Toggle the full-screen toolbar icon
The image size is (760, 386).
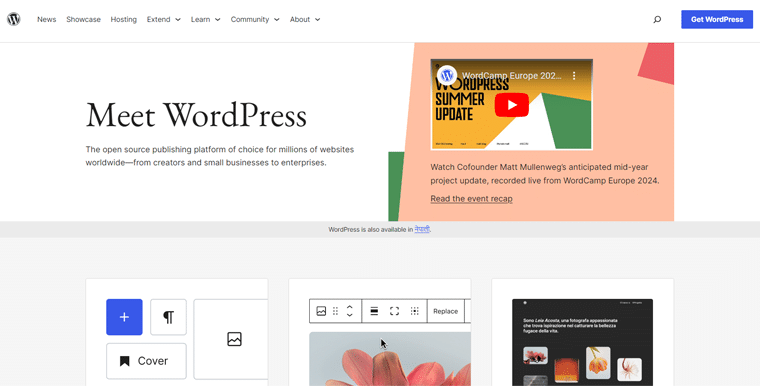point(395,311)
